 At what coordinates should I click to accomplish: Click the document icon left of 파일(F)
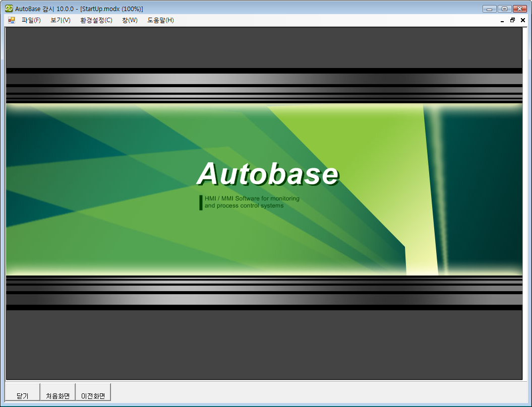tap(12, 20)
